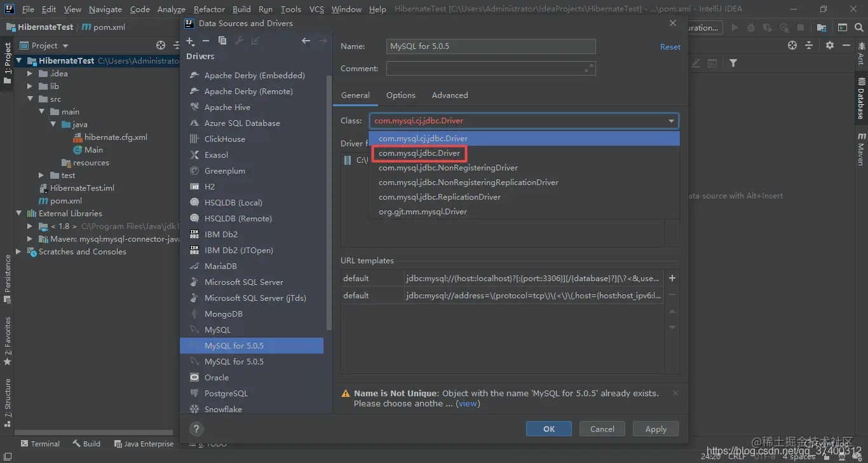This screenshot has height=463, width=868.
Task: Select the Oracle driver
Action: (x=253, y=377)
